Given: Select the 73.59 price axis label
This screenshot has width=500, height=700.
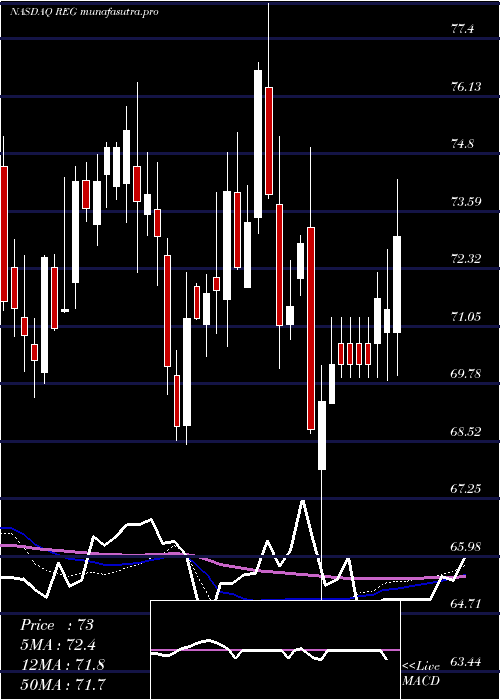Looking at the screenshot, I should click(466, 201).
